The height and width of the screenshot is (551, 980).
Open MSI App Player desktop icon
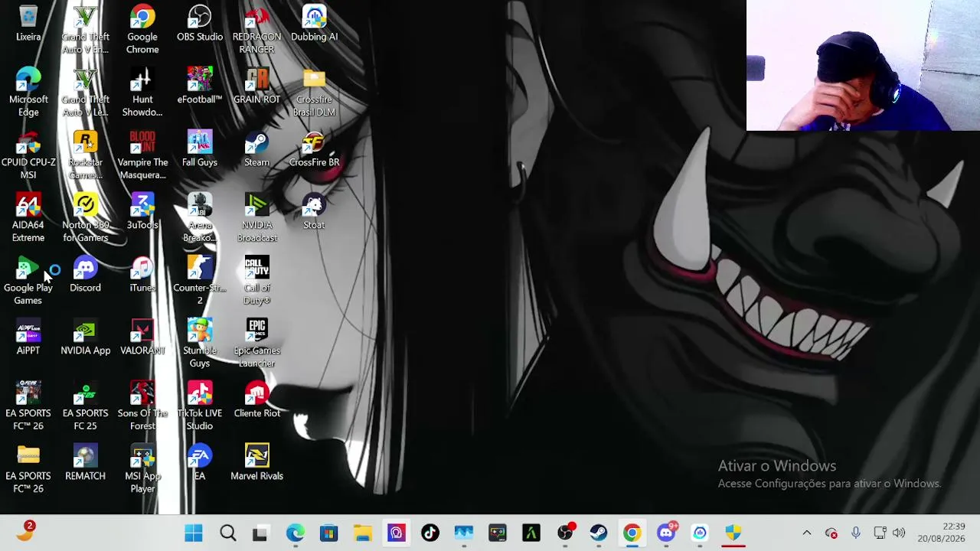pos(142,469)
